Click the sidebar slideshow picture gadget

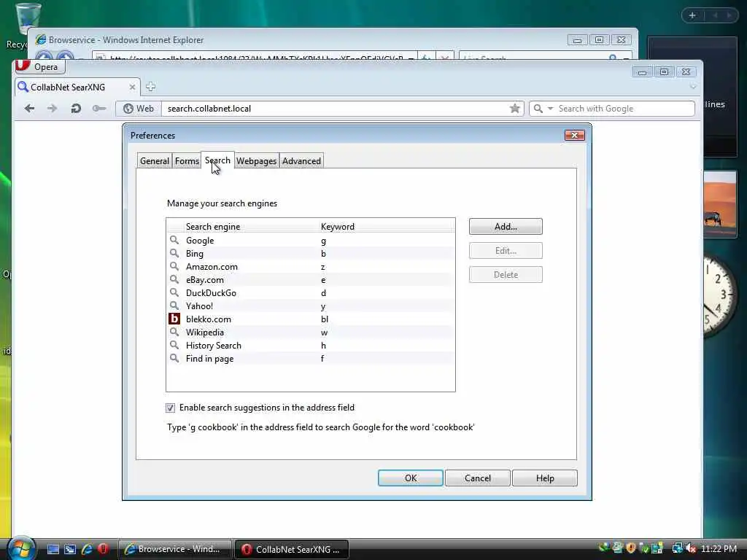[x=720, y=205]
